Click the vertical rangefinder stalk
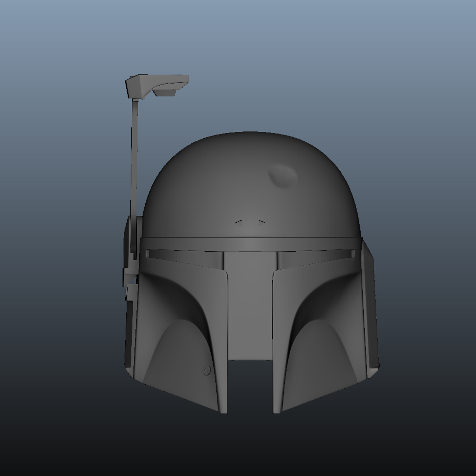The height and width of the screenshot is (476, 476). tap(135, 176)
